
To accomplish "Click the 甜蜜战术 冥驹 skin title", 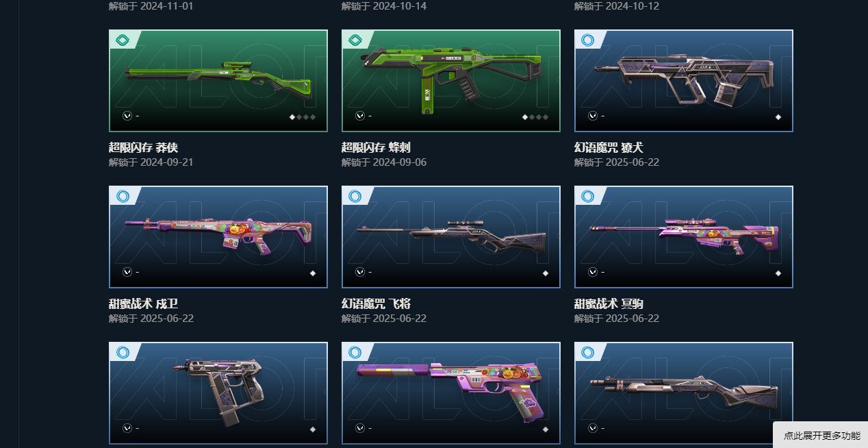I will click(609, 303).
